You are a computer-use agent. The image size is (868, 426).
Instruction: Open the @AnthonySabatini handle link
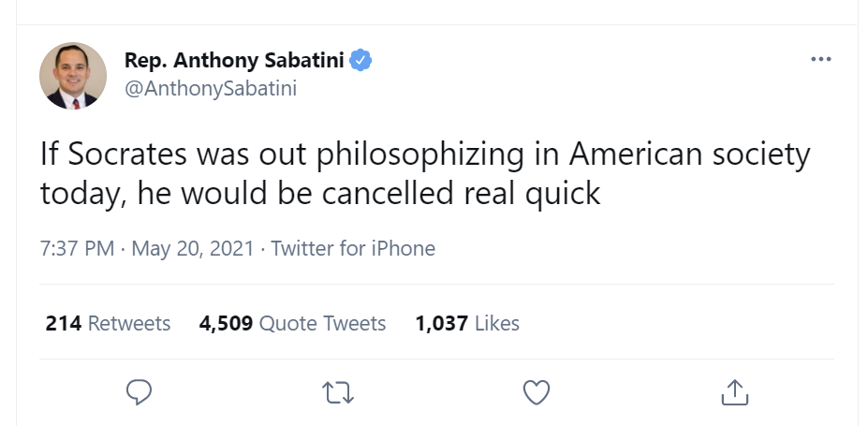[211, 88]
